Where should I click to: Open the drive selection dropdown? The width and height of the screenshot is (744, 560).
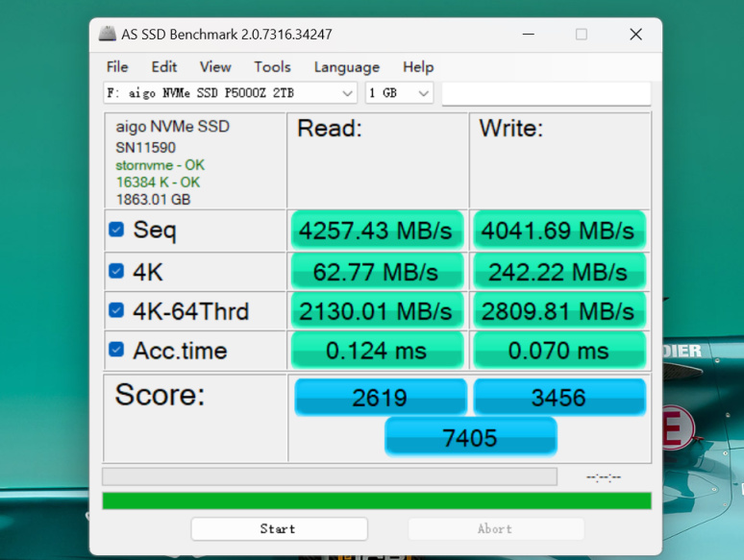[230, 93]
